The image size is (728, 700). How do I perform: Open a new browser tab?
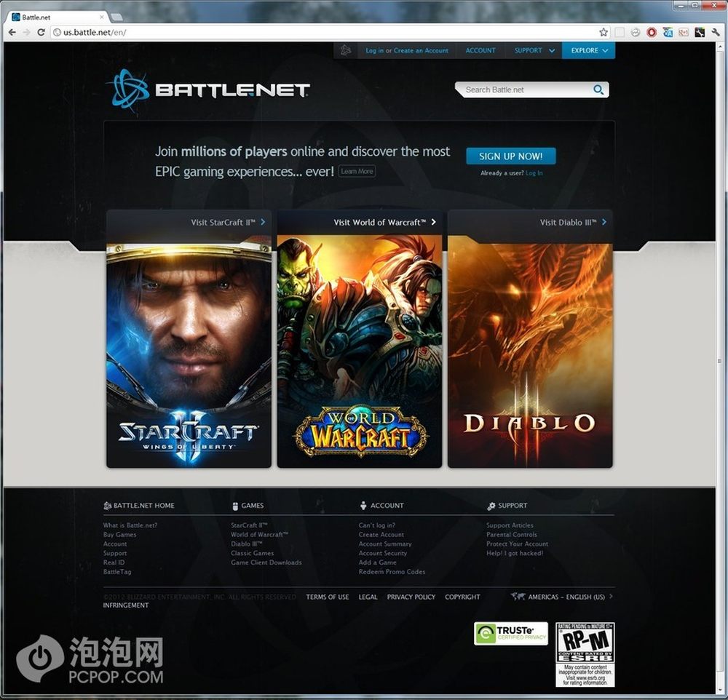pos(117,17)
